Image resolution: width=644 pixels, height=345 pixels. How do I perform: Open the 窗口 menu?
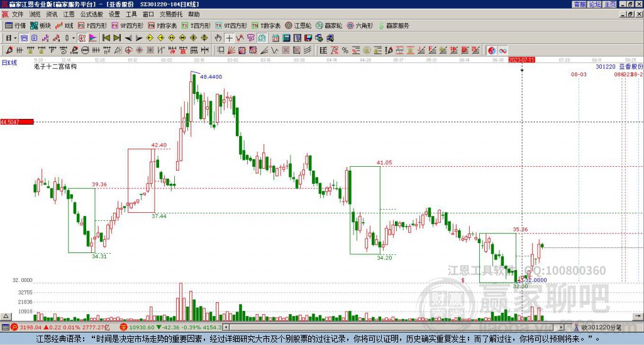[148, 14]
